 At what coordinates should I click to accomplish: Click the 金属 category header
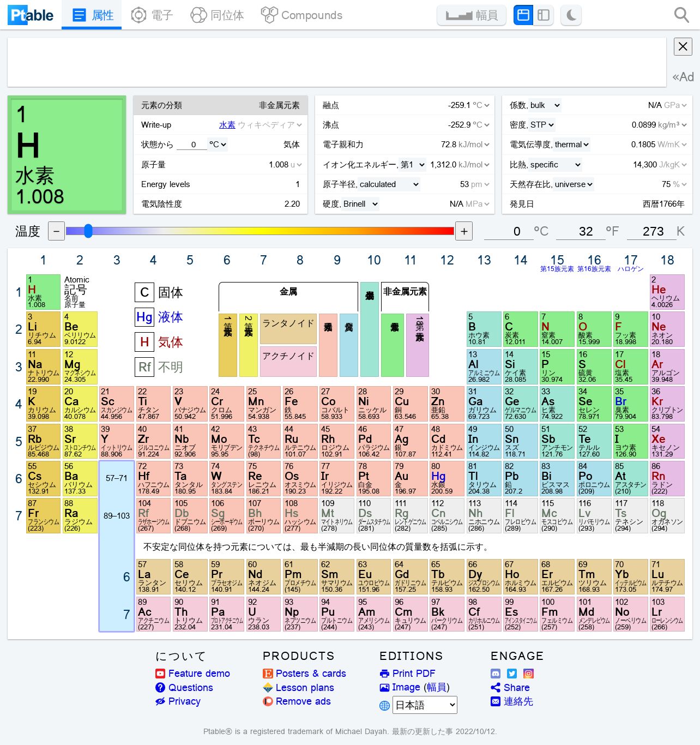coord(288,292)
